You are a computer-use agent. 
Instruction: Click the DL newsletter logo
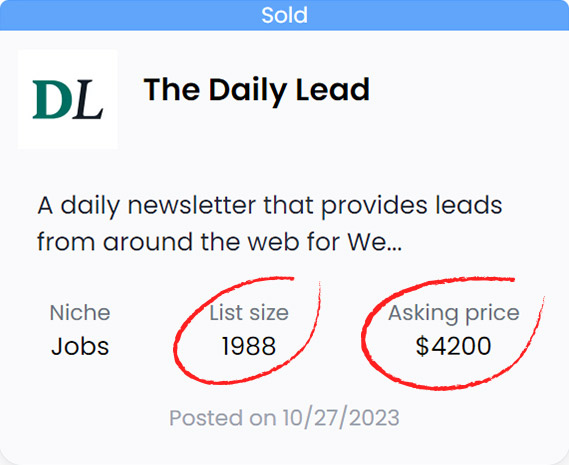(67, 99)
